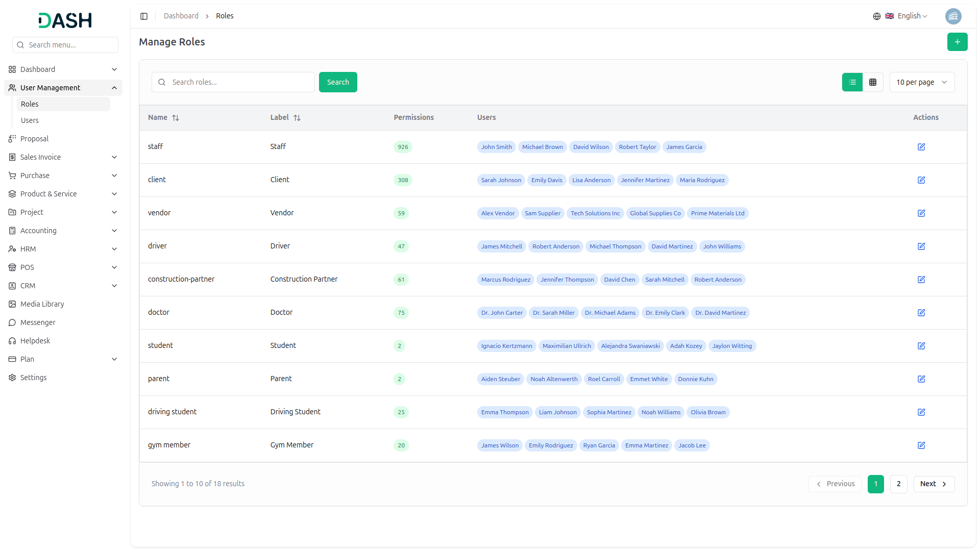Go to the Next results page
Viewport: 980px width, 551px height.
coord(934,484)
